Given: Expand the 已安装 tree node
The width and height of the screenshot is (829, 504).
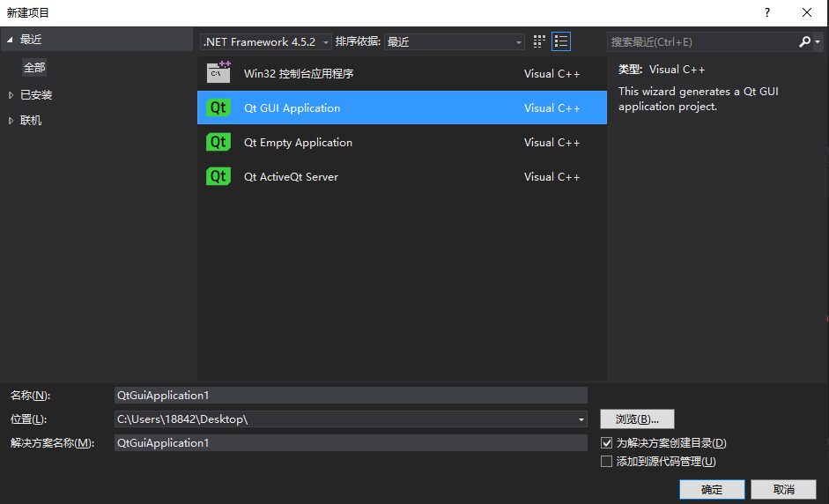Looking at the screenshot, I should [x=11, y=95].
